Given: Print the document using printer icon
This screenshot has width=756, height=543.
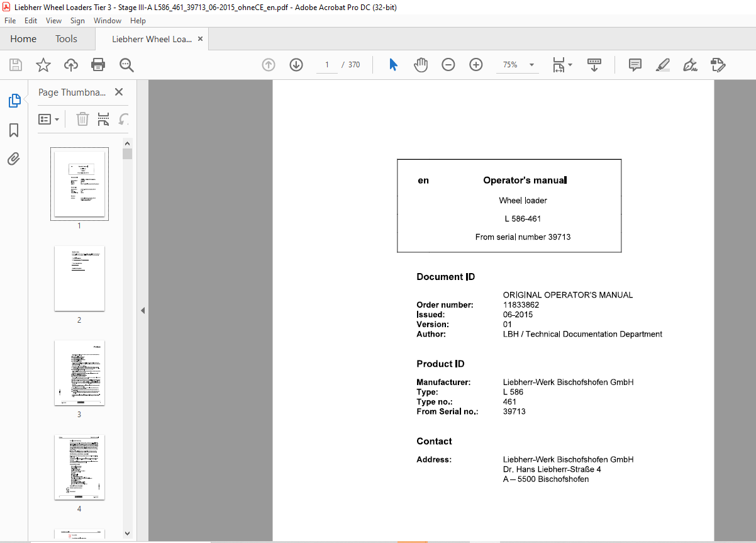Looking at the screenshot, I should click(98, 65).
